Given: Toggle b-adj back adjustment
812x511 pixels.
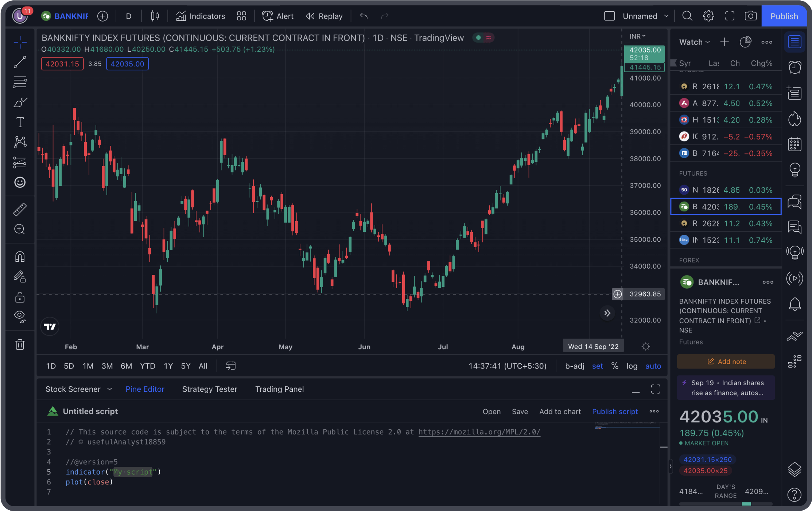Looking at the screenshot, I should pyautogui.click(x=575, y=366).
